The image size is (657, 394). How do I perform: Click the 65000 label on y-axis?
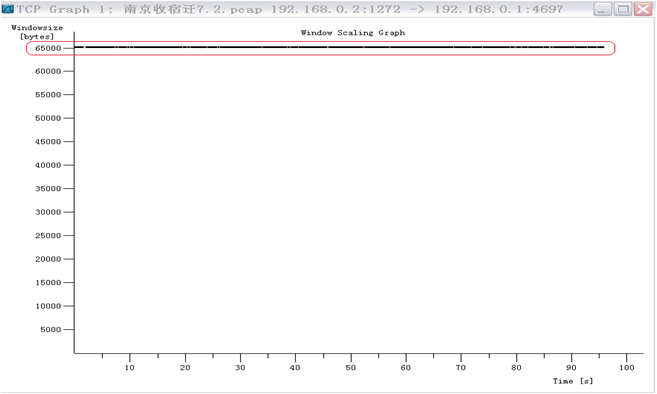[48, 48]
